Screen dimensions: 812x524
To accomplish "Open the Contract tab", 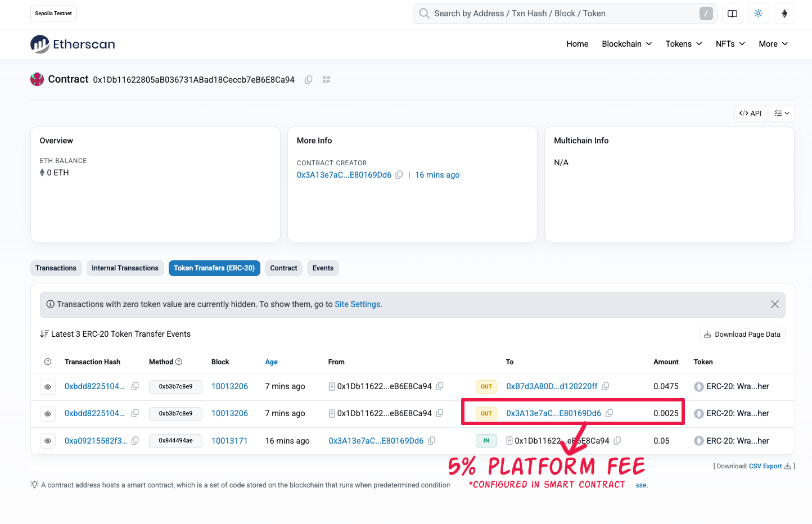I will 283,268.
